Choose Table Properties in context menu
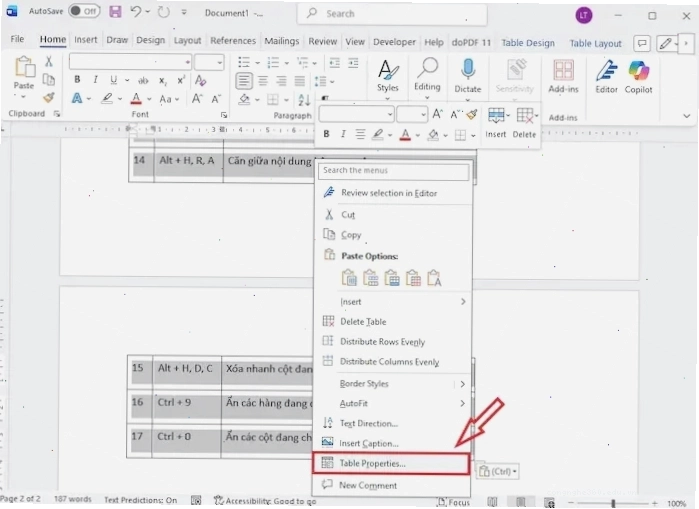This screenshot has height=509, width=699. point(391,464)
